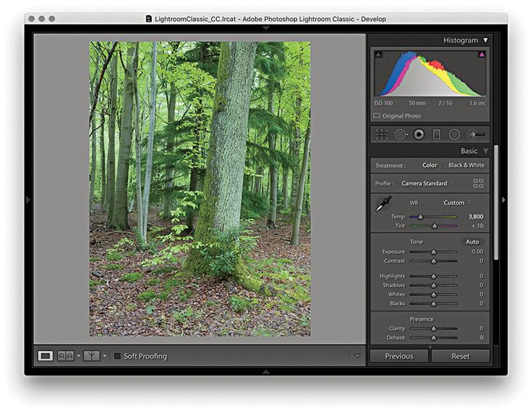Click the Auto tone button
Screen dimensions: 532x413
472,242
